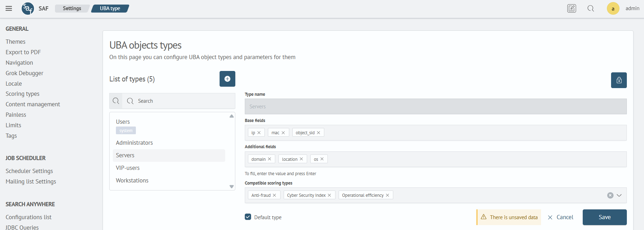Open admin user avatar menu
The height and width of the screenshot is (230, 644).
(x=613, y=8)
